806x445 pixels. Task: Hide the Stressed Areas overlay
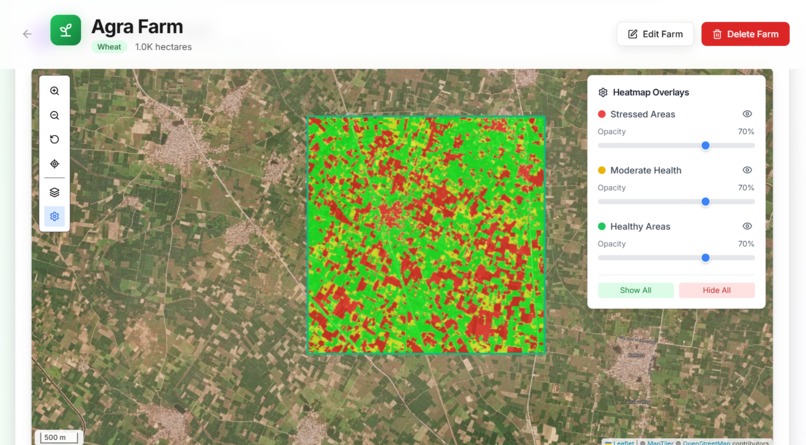(x=747, y=114)
